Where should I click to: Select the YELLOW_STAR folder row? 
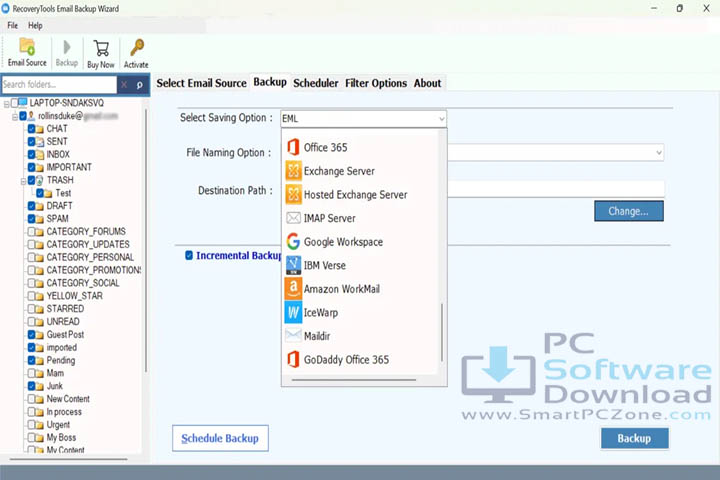(74, 296)
